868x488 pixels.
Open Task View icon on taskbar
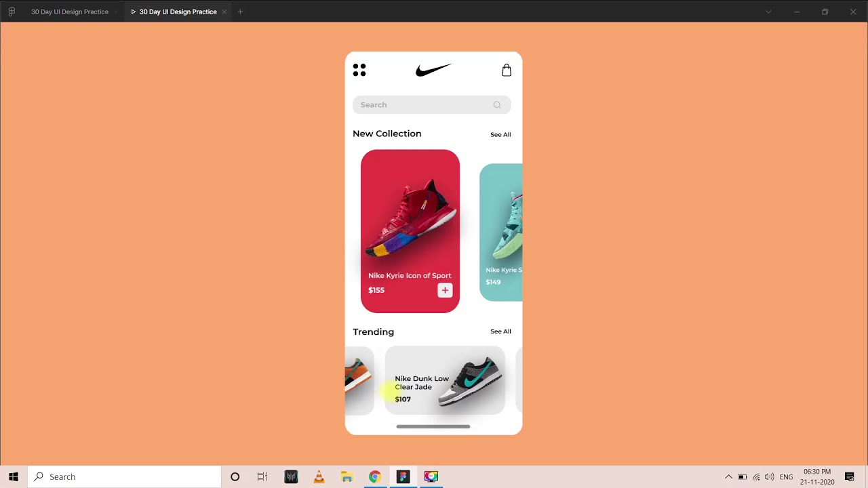[262, 476]
